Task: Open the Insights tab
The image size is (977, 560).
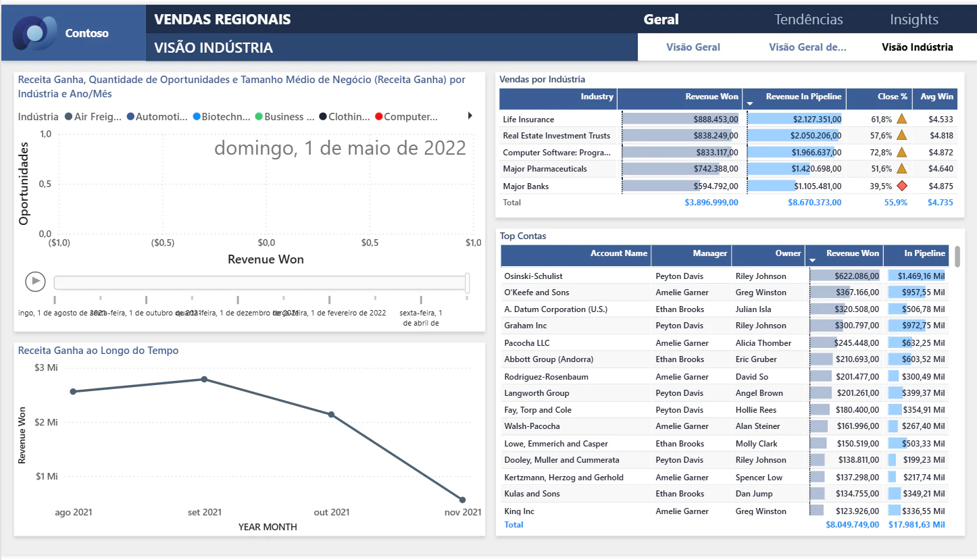Action: [914, 19]
